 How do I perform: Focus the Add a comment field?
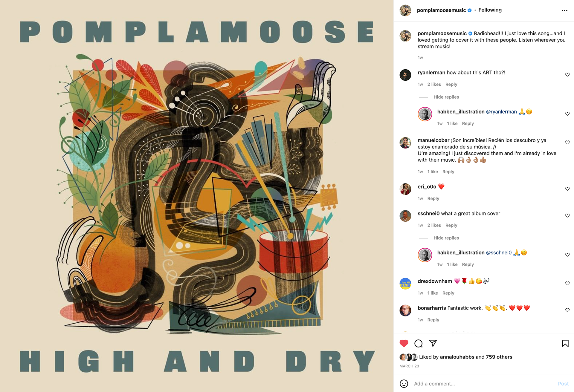pyautogui.click(x=484, y=384)
